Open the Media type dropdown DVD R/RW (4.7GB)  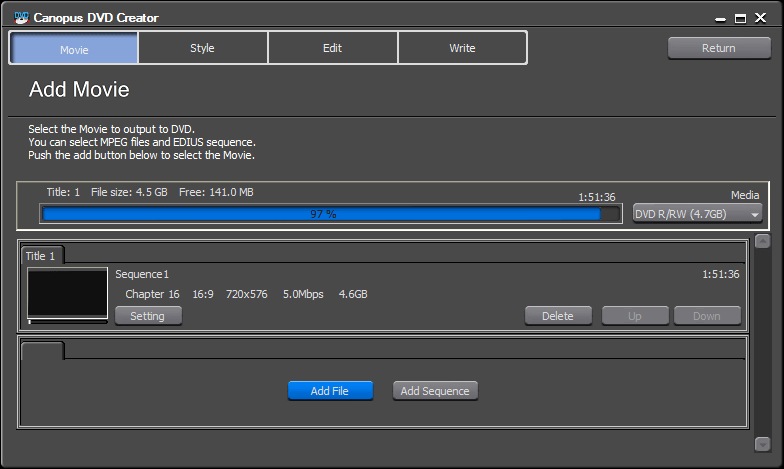698,214
